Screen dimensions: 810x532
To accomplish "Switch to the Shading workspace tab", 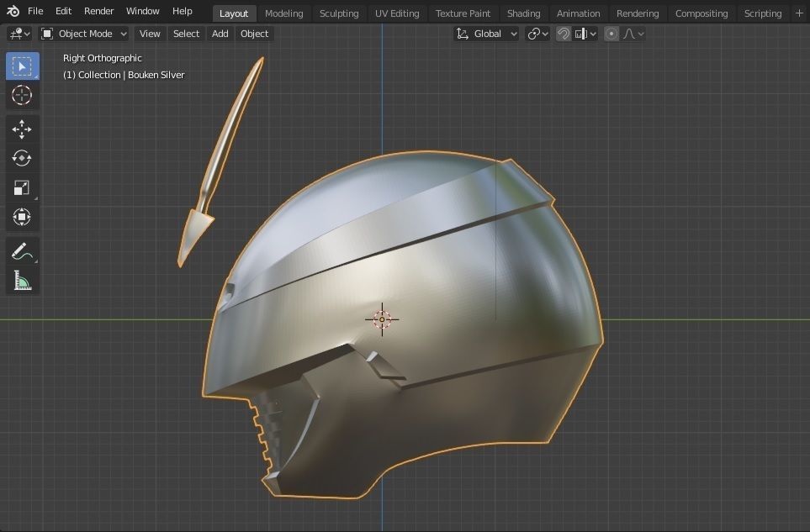I will (x=523, y=13).
